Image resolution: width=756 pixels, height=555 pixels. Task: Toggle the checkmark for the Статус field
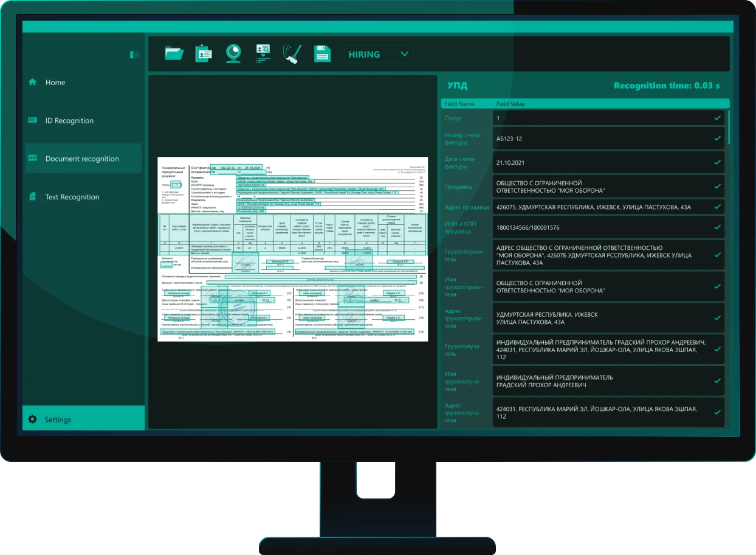pyautogui.click(x=717, y=118)
